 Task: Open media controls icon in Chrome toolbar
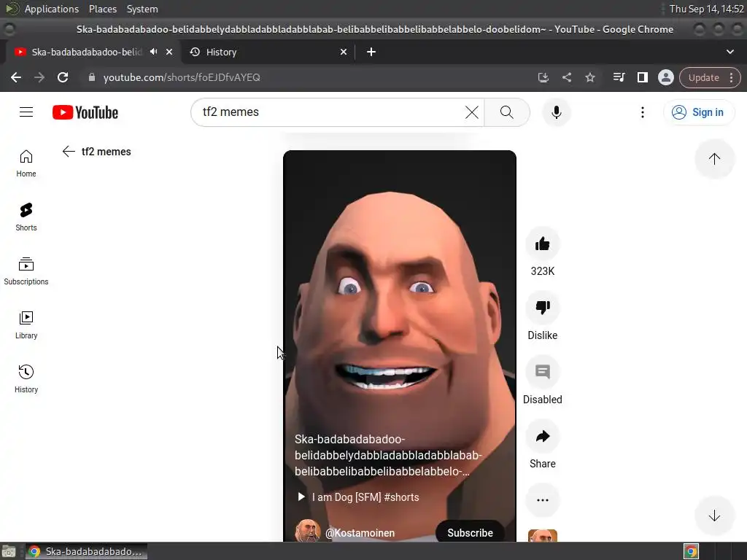point(619,77)
